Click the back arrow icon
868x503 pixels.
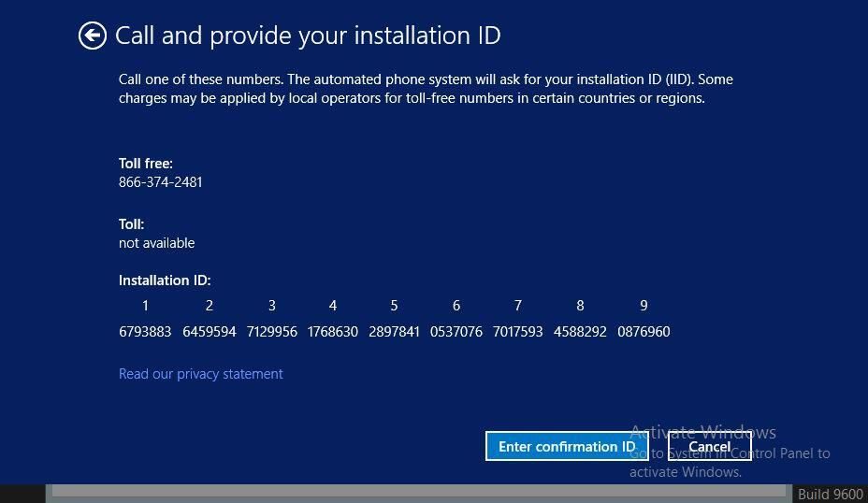(x=92, y=36)
